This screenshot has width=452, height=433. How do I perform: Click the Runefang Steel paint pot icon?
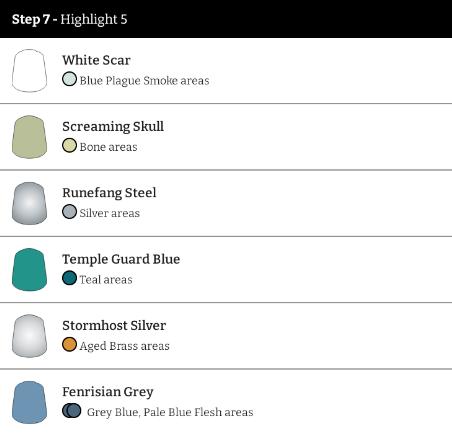29,203
